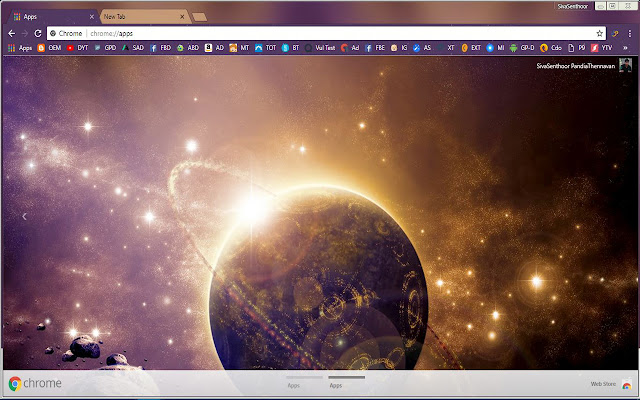
Task: Go to previous apps page arrow
Action: tap(24, 216)
